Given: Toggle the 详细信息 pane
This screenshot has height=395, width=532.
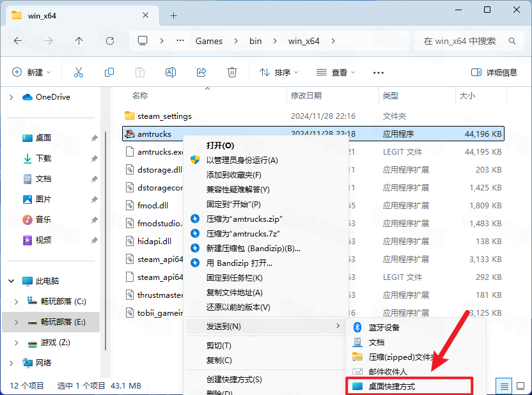Looking at the screenshot, I should [x=494, y=73].
